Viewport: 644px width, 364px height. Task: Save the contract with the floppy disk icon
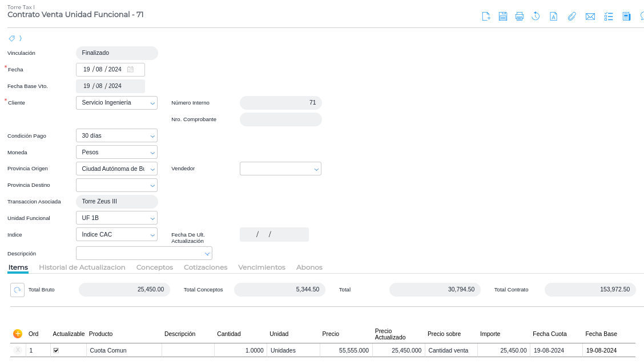coord(502,16)
